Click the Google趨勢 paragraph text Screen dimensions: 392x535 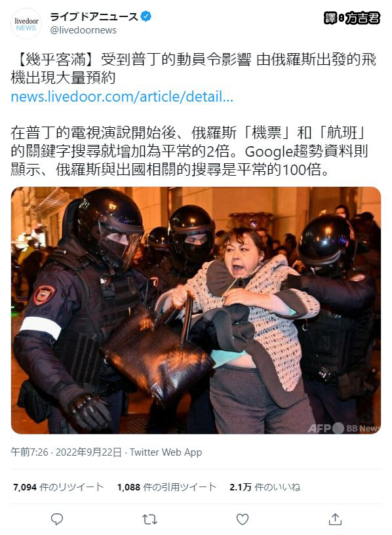189,151
